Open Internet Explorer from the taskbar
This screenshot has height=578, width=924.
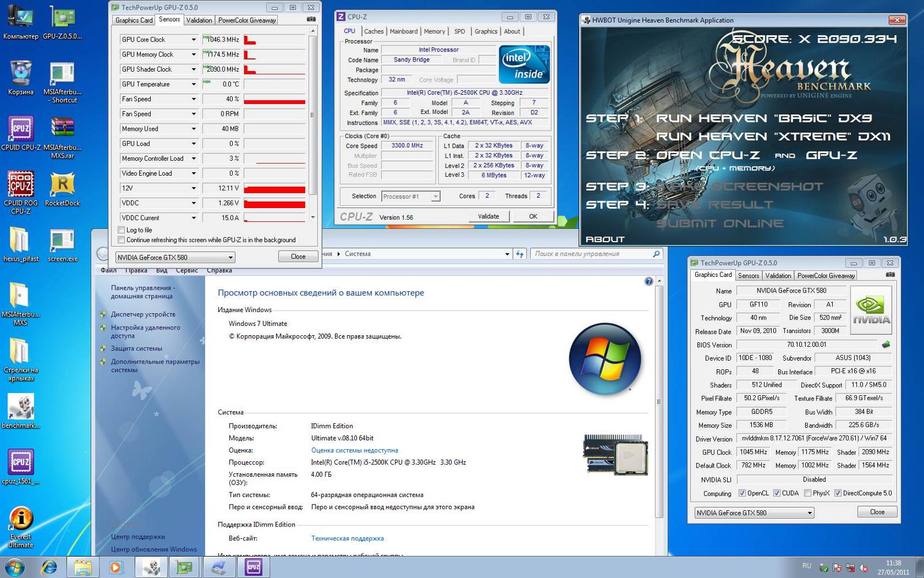(50, 567)
